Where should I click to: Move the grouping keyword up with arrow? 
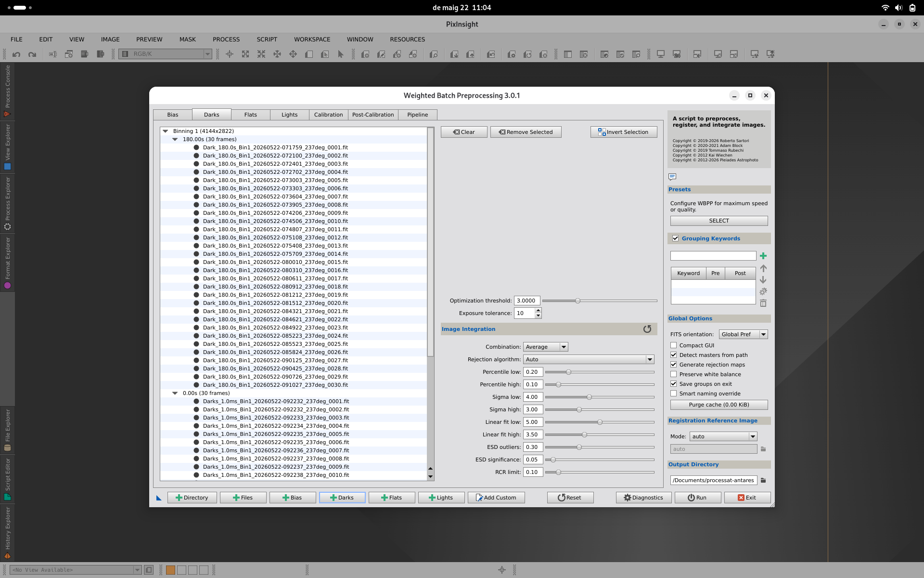tap(763, 268)
